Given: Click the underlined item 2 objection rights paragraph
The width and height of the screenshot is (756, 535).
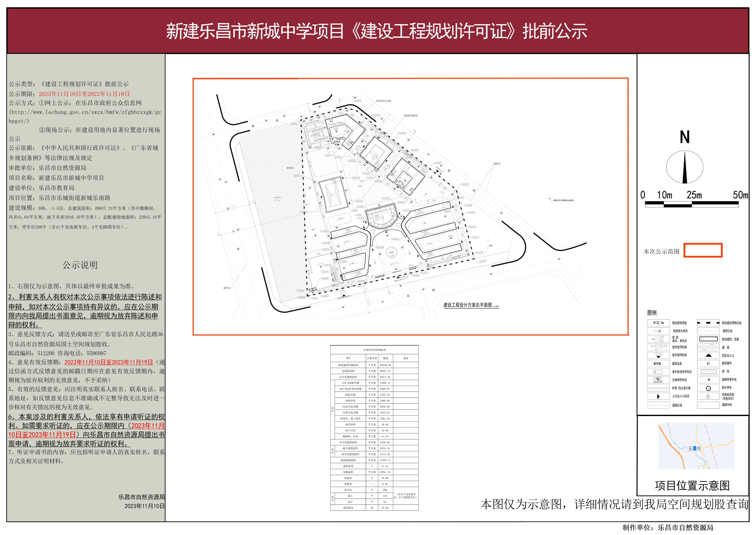Looking at the screenshot, I should (85, 311).
